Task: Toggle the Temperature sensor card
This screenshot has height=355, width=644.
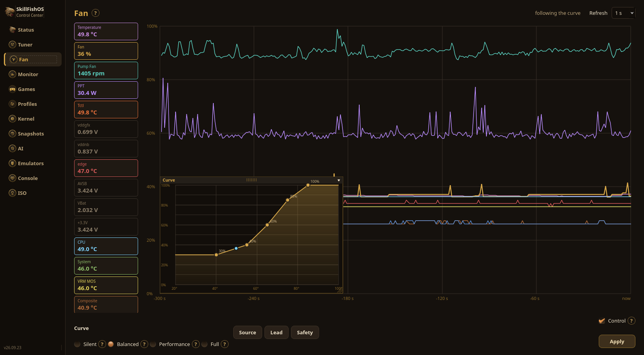Action: pos(106,31)
